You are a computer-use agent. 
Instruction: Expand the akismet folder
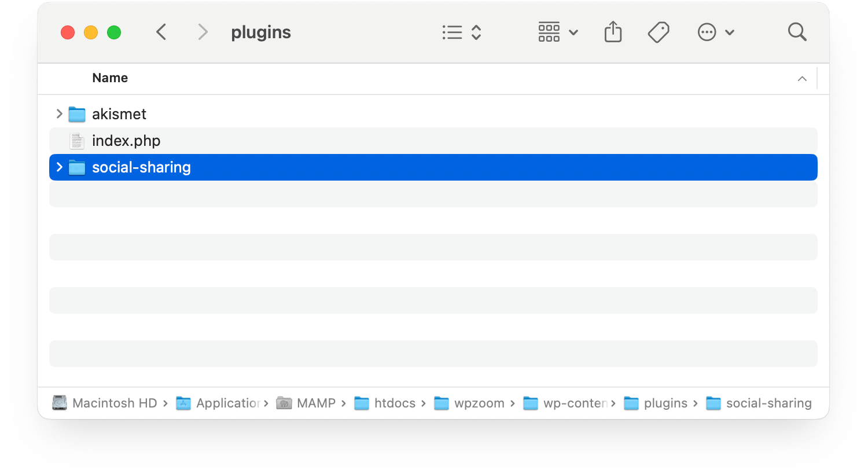click(x=59, y=114)
